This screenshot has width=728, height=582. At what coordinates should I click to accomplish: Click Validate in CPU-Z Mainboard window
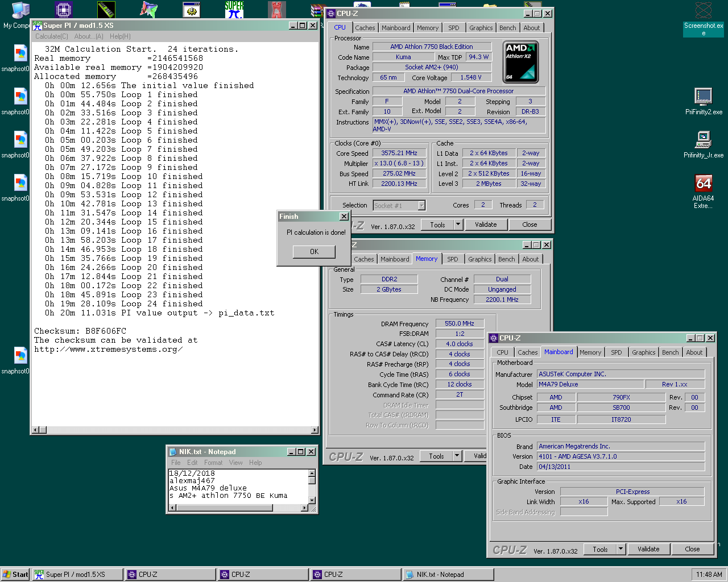pos(648,549)
